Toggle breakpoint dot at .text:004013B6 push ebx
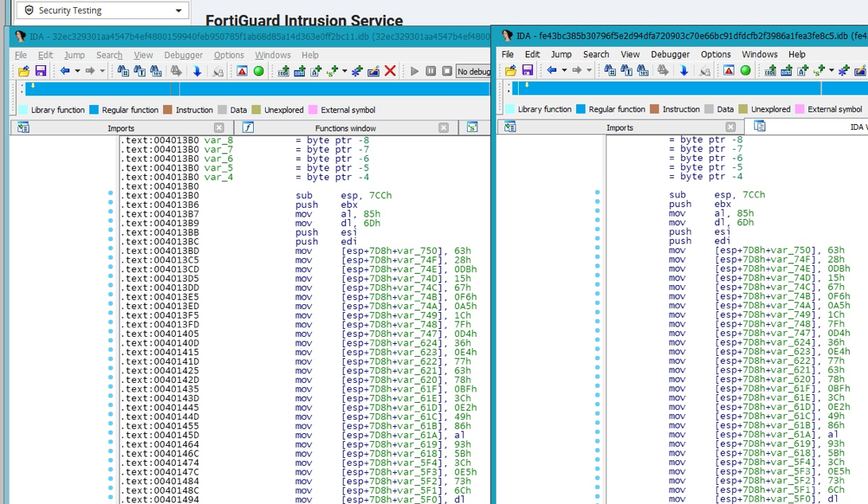Image resolution: width=868 pixels, height=504 pixels. (x=110, y=203)
